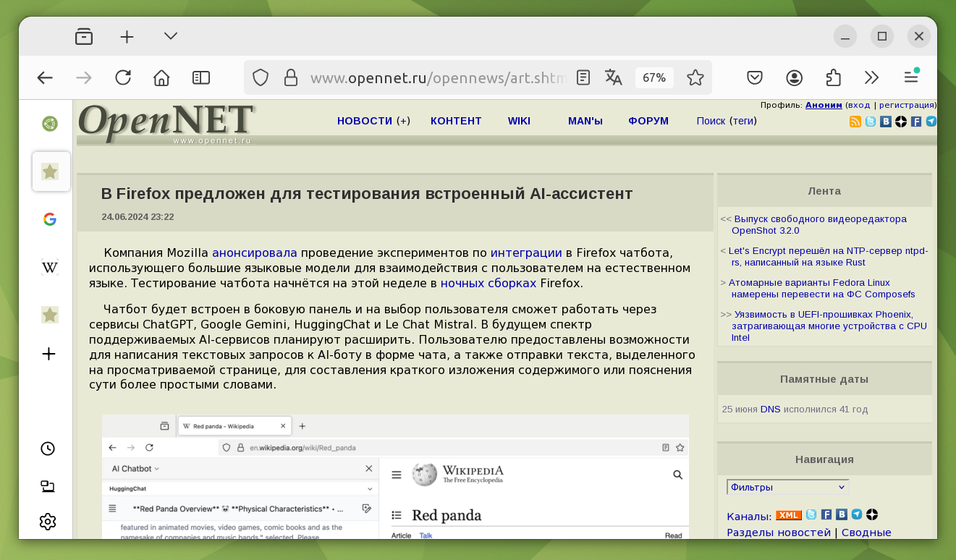This screenshot has width=956, height=560.
Task: Toggle the sidebar with the toolbar button
Action: point(201,77)
